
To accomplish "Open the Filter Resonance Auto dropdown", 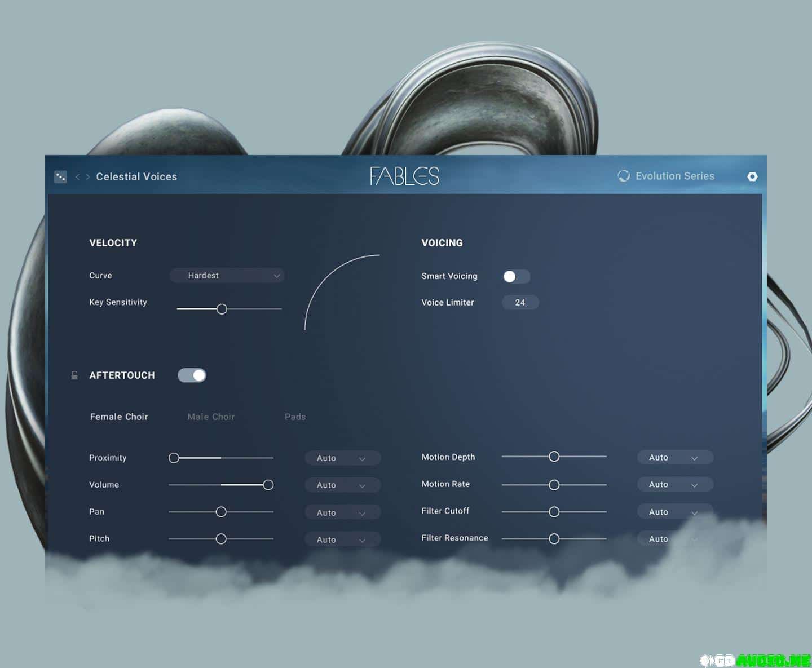I will tap(675, 539).
